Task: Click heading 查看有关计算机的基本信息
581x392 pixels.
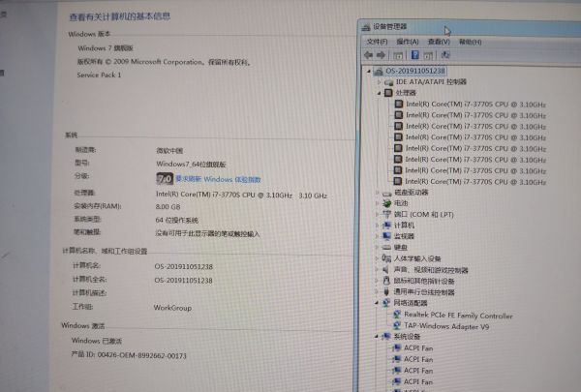Action: click(x=120, y=16)
